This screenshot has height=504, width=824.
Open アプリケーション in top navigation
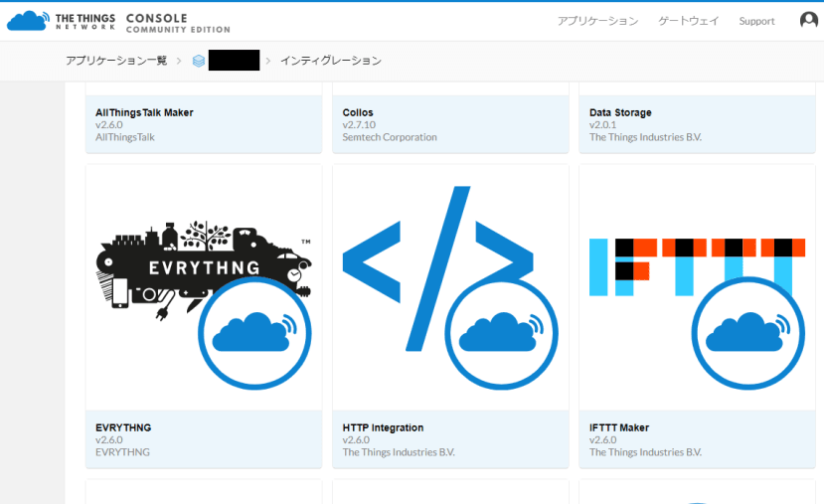point(597,21)
